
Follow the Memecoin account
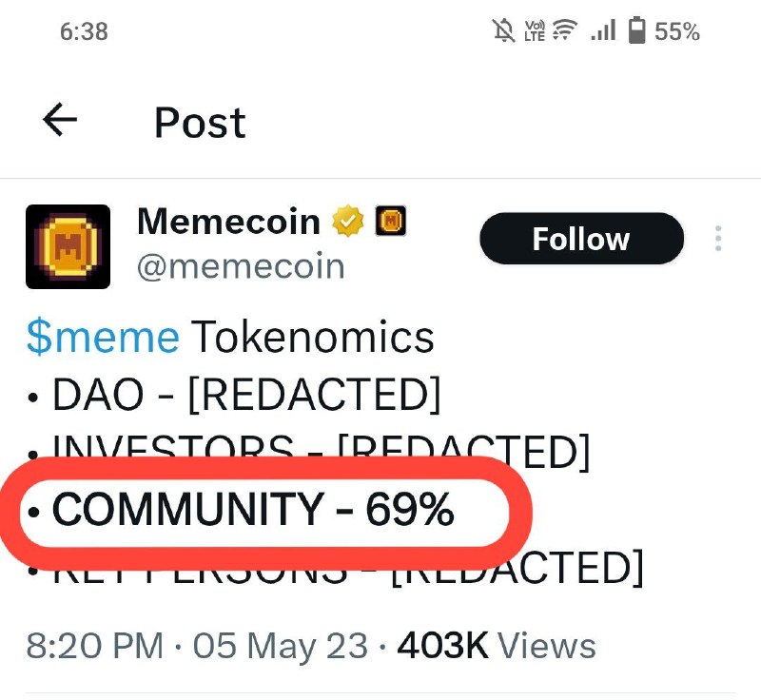click(580, 239)
